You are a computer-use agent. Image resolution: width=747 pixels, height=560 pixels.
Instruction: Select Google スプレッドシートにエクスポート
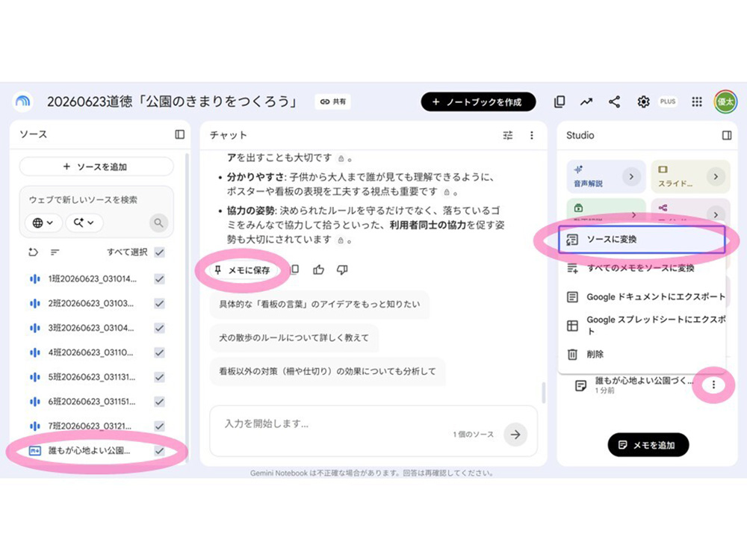point(642,326)
